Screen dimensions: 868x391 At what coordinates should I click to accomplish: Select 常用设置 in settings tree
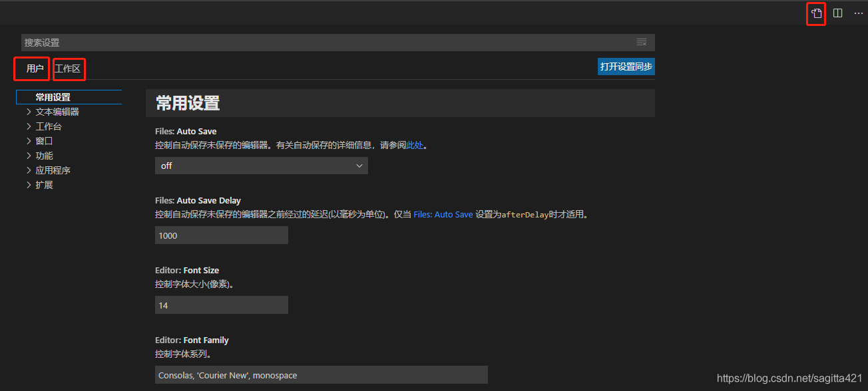click(x=69, y=97)
